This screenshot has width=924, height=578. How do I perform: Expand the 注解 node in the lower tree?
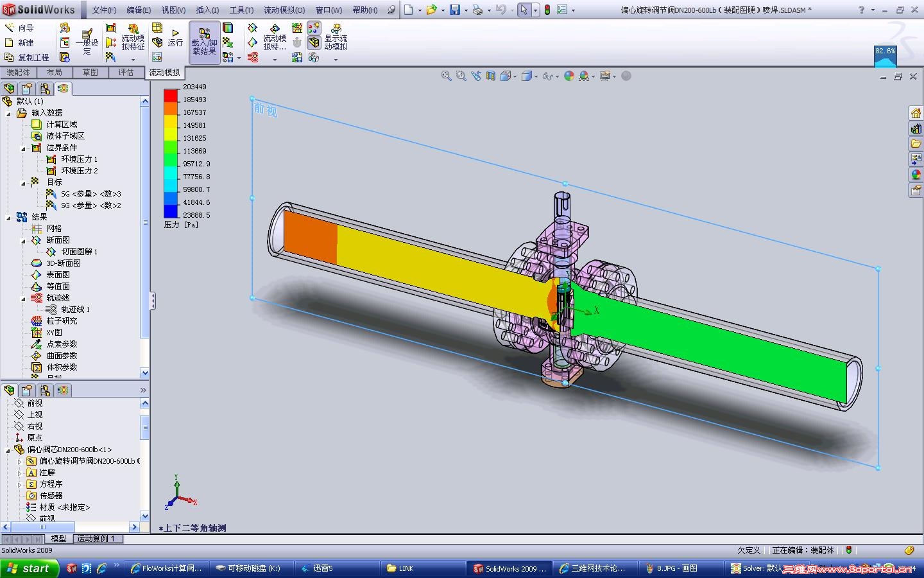tap(19, 473)
